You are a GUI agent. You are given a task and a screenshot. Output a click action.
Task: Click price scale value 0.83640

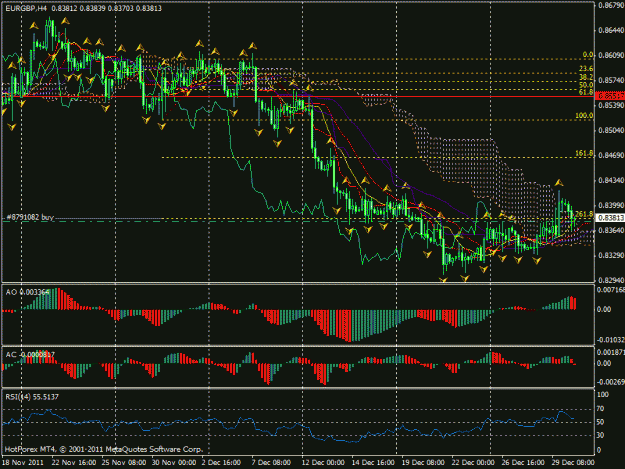pos(611,230)
